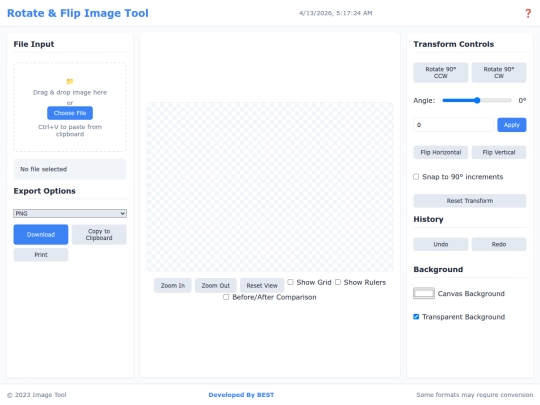Click the Rotate & Flip Image Tool title

78,13
